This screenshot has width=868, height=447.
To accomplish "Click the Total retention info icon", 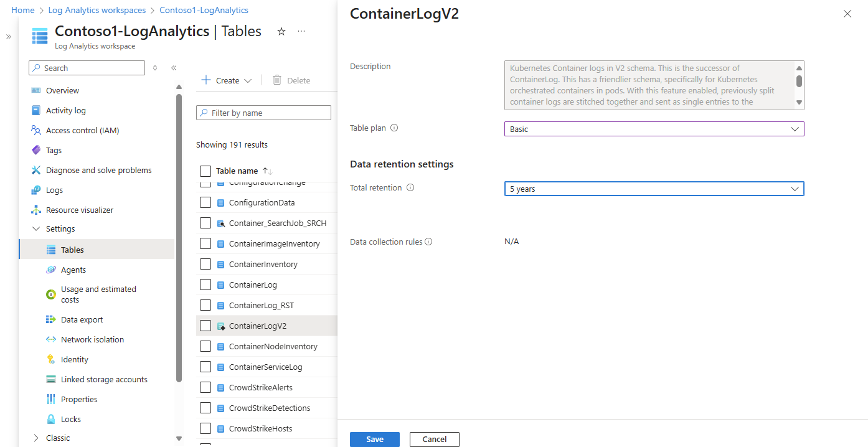I will 410,188.
